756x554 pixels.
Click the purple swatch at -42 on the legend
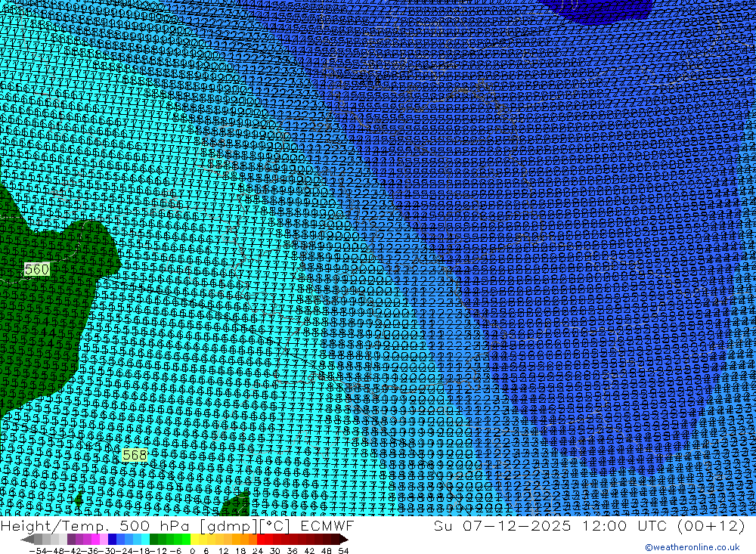71,539
